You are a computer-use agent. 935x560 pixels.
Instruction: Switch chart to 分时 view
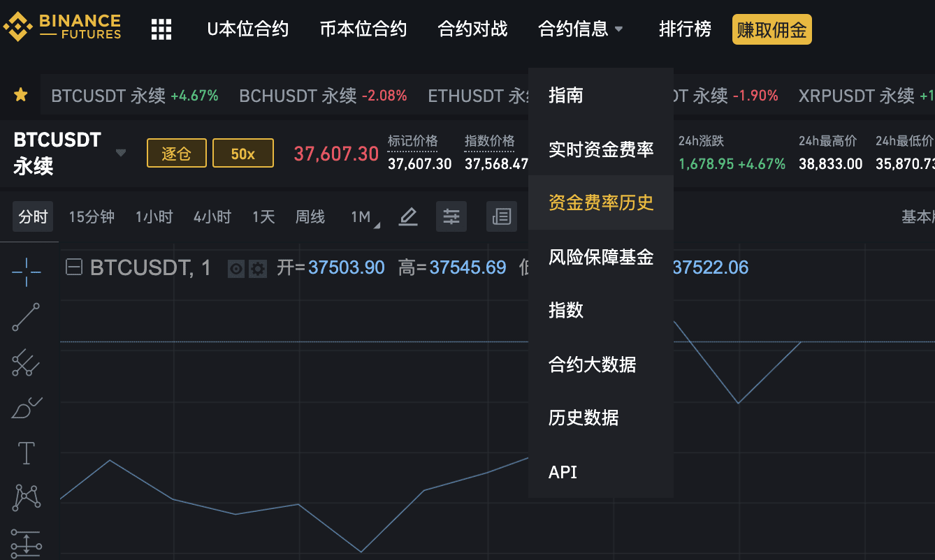tap(33, 217)
